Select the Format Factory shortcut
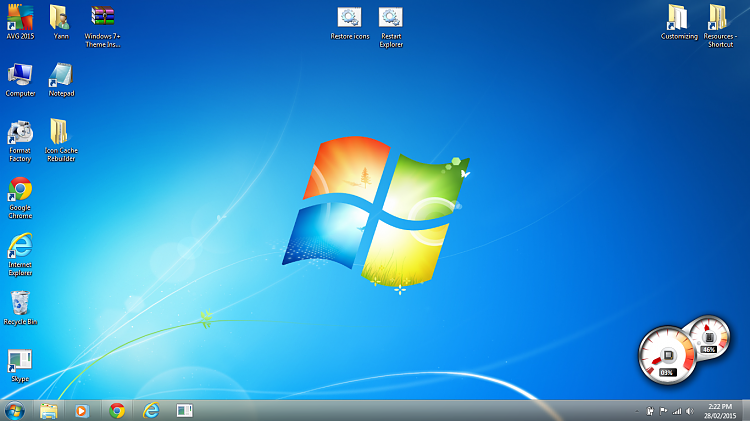 coord(20,141)
